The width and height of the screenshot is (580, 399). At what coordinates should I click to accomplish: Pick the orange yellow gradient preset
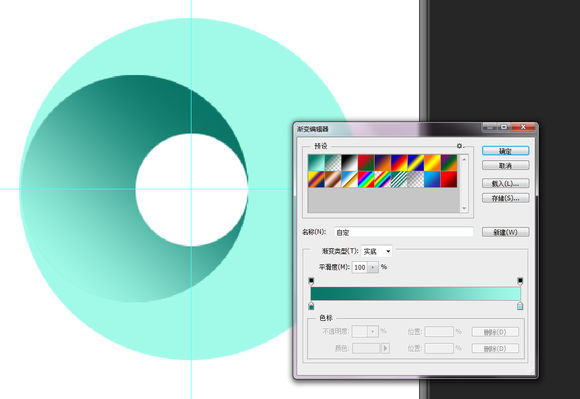(432, 163)
